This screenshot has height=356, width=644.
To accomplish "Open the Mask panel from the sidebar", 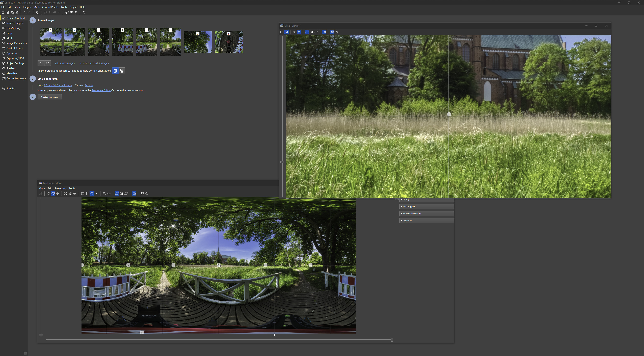I will [9, 38].
